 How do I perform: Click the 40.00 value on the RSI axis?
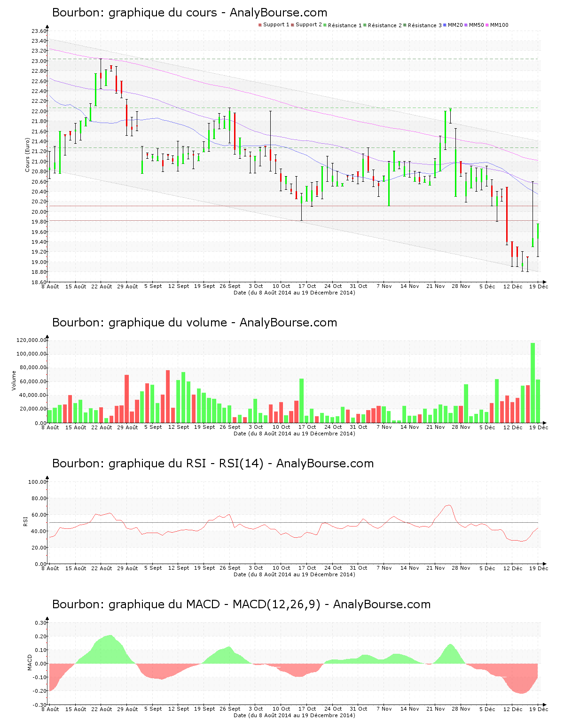(x=39, y=531)
